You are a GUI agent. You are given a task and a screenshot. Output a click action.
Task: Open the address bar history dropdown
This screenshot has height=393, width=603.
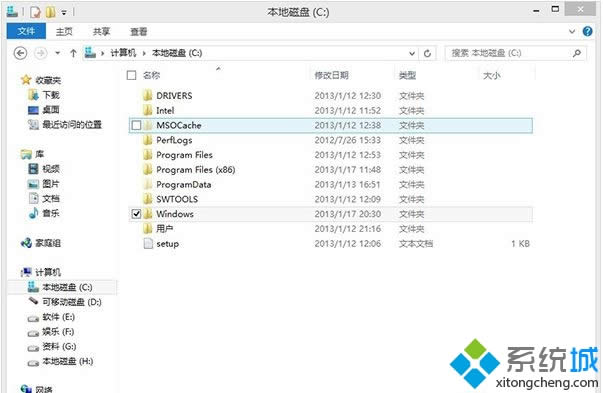412,53
